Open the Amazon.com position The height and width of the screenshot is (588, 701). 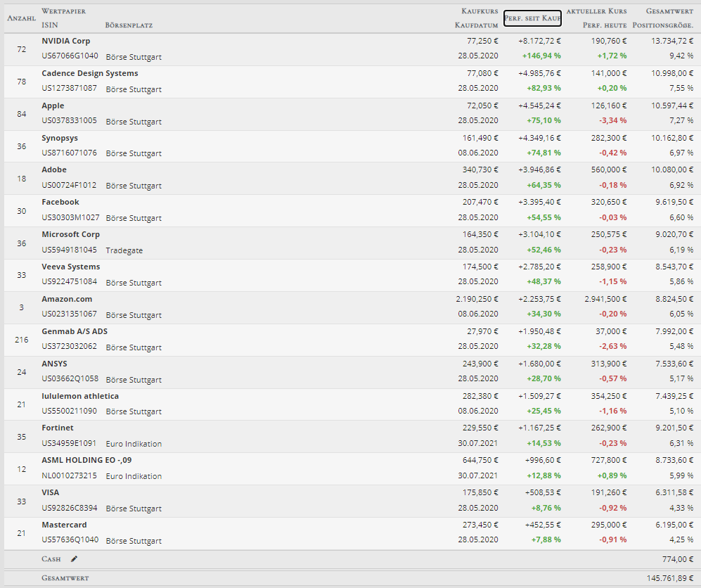tap(67, 299)
